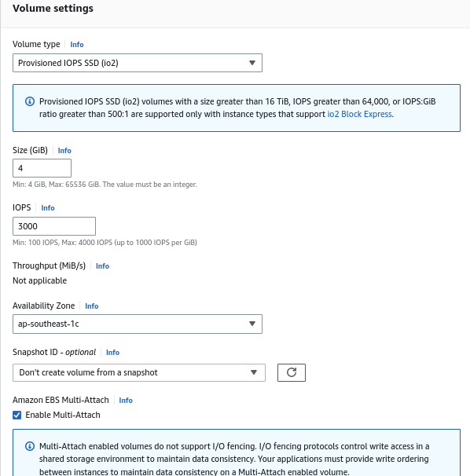Open the ap-southeast-1c Availability Zone dropdown

pos(138,324)
